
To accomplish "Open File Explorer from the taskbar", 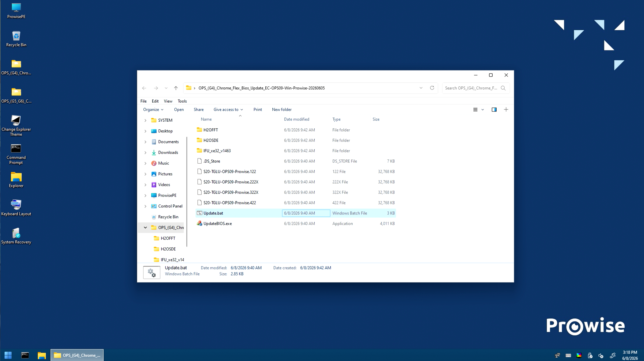I will click(x=42, y=355).
